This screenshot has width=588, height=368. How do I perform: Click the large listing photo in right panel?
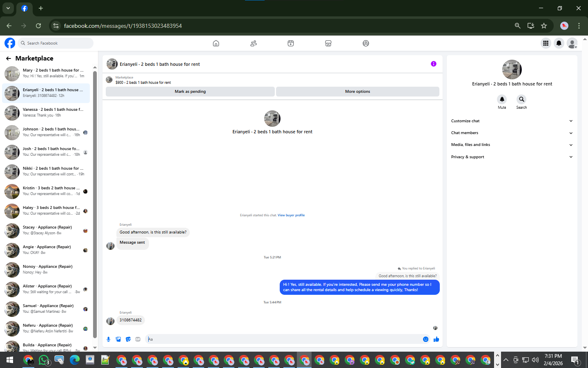pyautogui.click(x=512, y=70)
